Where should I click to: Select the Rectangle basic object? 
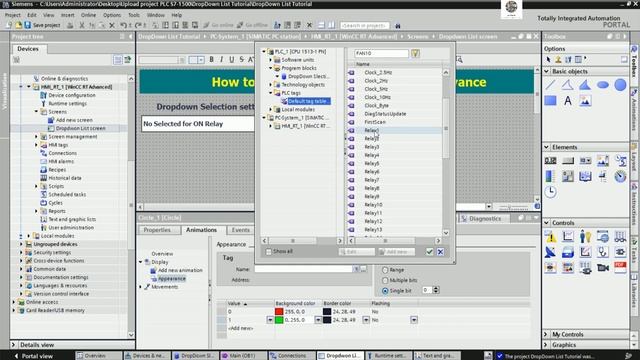pos(550,100)
